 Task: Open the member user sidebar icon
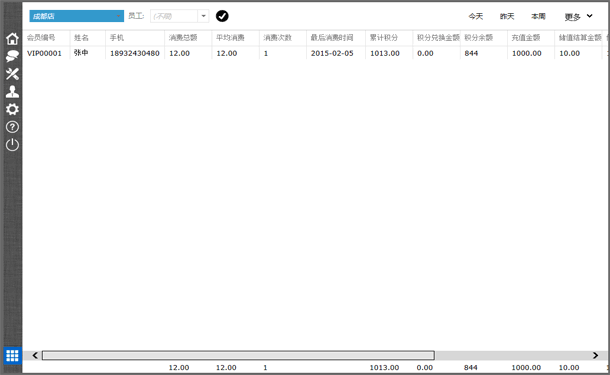pos(12,91)
